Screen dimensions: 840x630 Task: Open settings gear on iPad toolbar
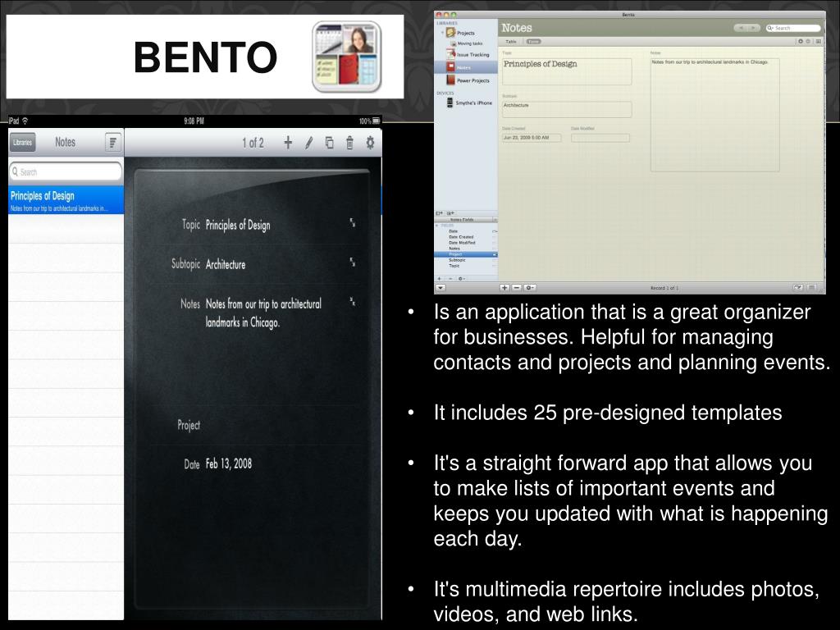(370, 143)
